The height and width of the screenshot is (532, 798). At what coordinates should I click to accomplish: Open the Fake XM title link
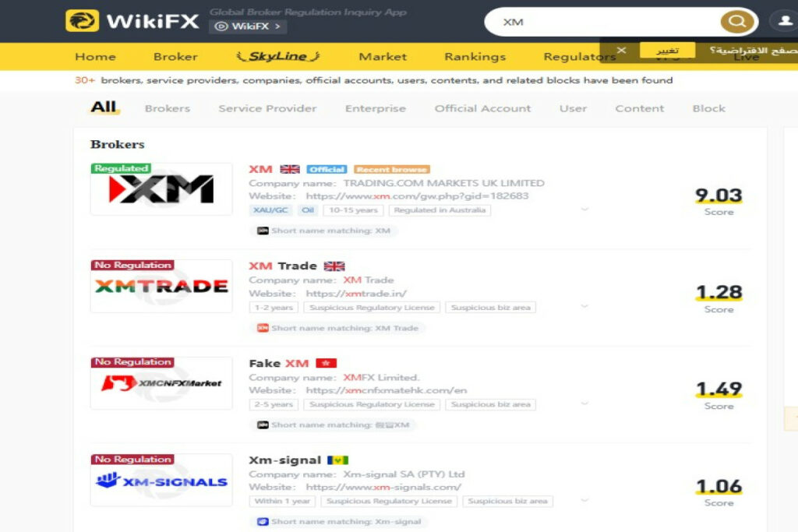click(279, 363)
